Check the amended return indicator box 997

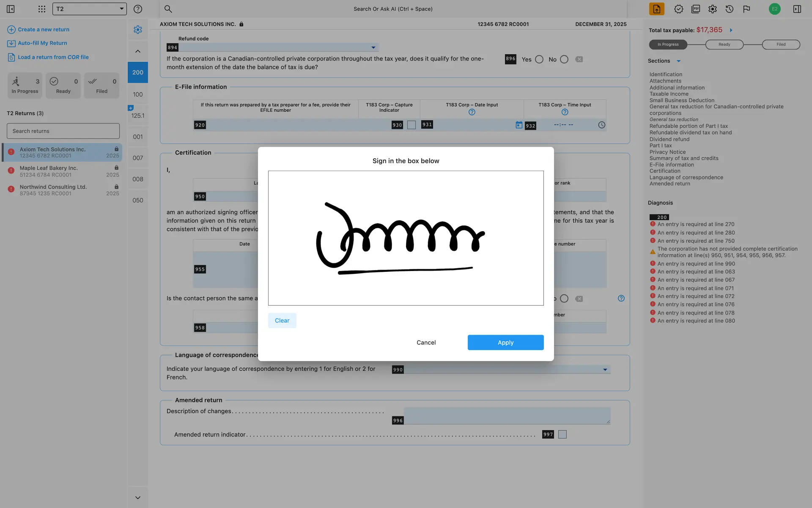[562, 434]
